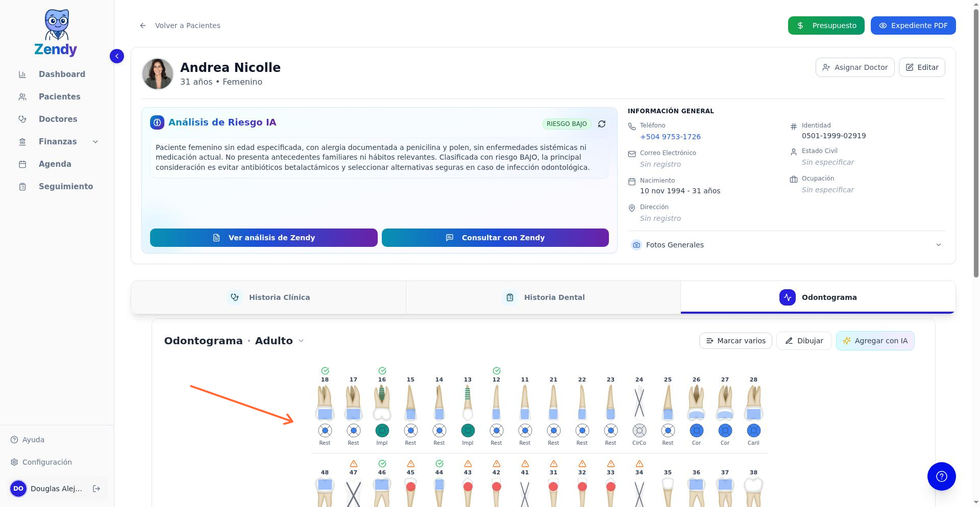Image resolution: width=980 pixels, height=507 pixels.
Task: Click Asignar Doctor
Action: pos(855,67)
